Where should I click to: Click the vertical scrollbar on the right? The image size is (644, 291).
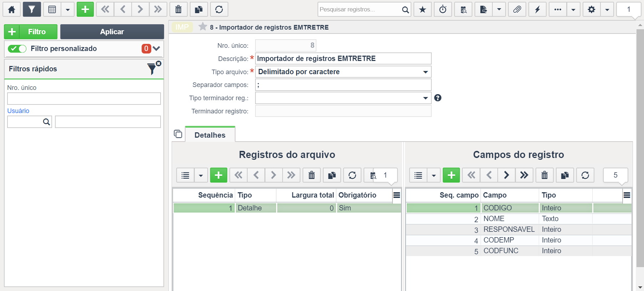(640, 148)
